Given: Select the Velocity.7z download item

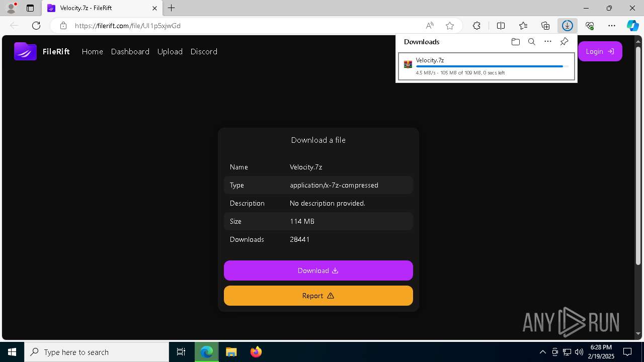Looking at the screenshot, I should (487, 66).
